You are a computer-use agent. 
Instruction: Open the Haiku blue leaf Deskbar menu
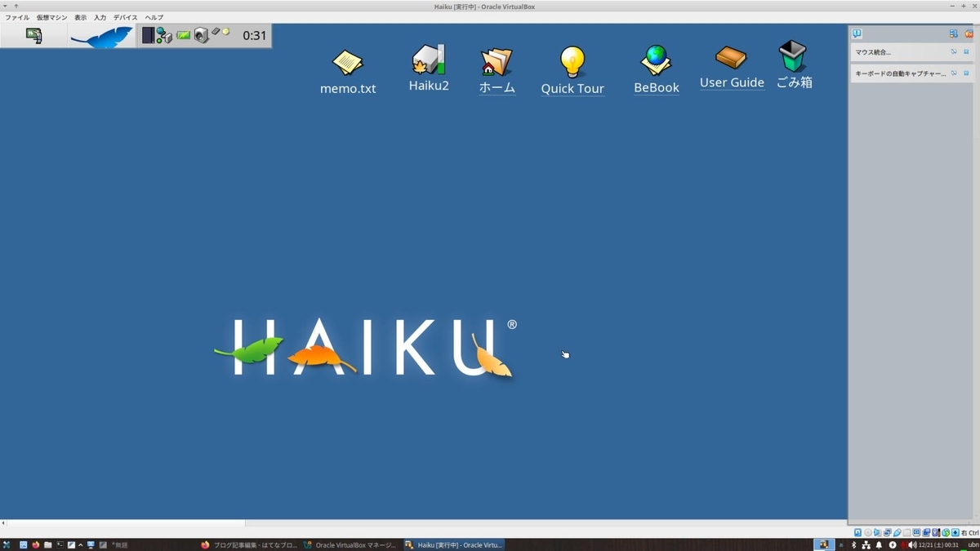click(x=101, y=36)
